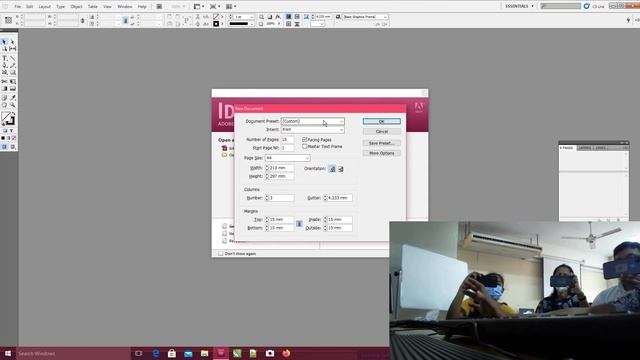The height and width of the screenshot is (360, 640).
Task: Click Cancel in New Document dialog
Action: point(382,131)
